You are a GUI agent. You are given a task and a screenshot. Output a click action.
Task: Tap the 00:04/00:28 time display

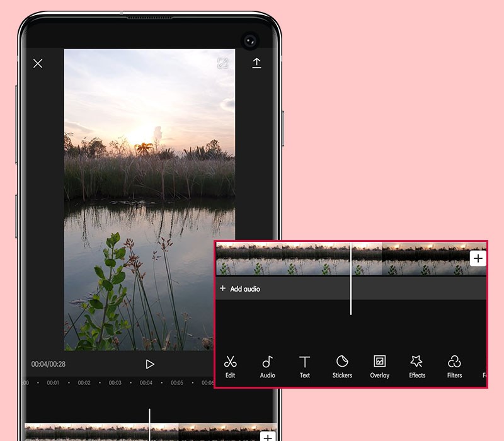tap(49, 364)
